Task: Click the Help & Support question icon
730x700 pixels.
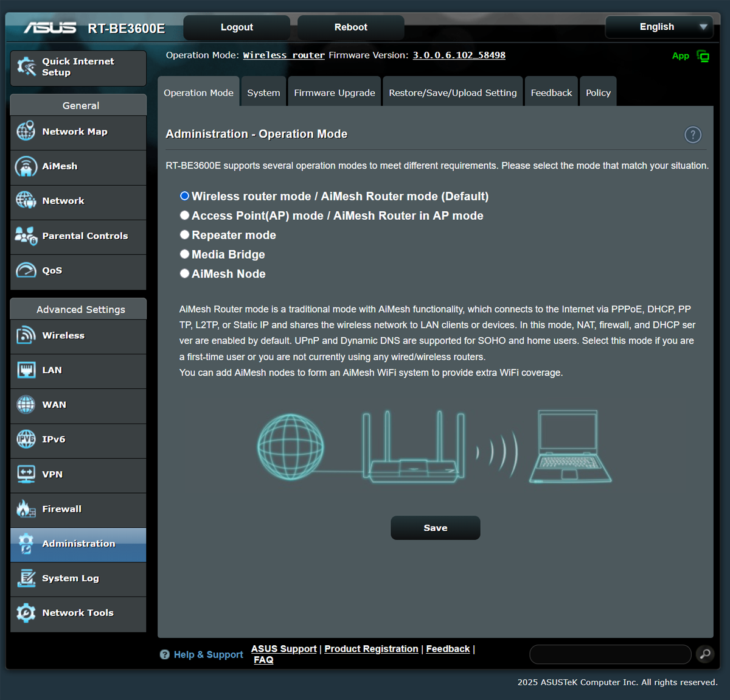Action: coord(165,654)
